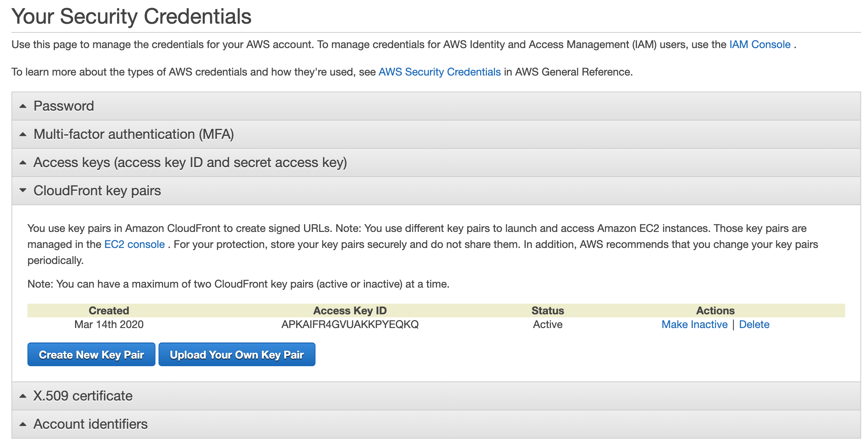Click Upload Your Own Key Pair

[x=237, y=354]
